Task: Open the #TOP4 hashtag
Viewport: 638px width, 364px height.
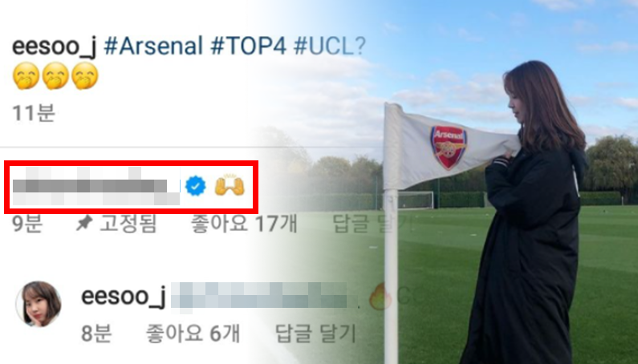Action: 249,46
